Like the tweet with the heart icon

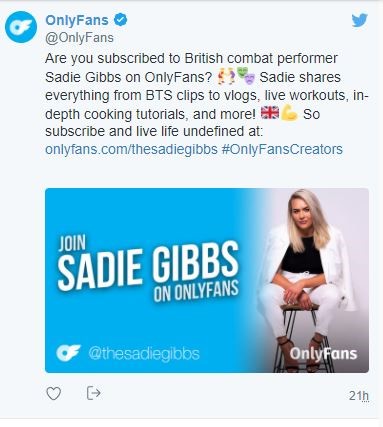click(x=53, y=394)
